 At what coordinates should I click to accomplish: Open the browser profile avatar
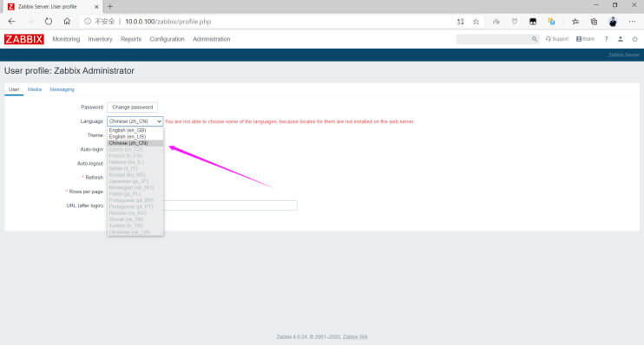coord(613,22)
